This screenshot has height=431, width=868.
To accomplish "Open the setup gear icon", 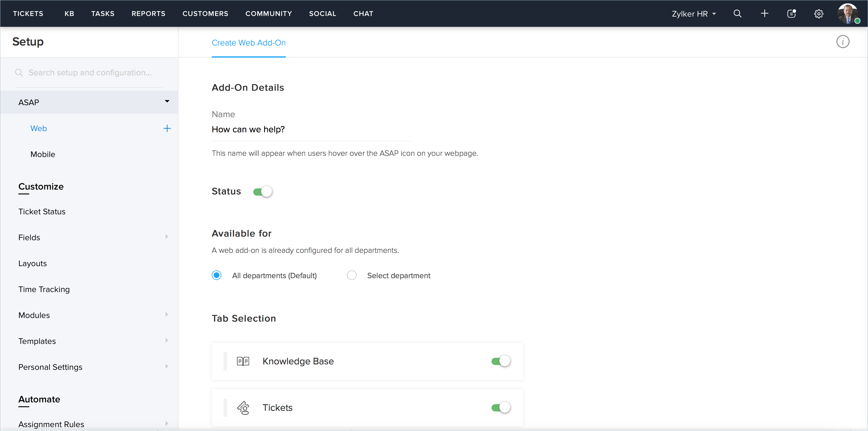I will [819, 14].
